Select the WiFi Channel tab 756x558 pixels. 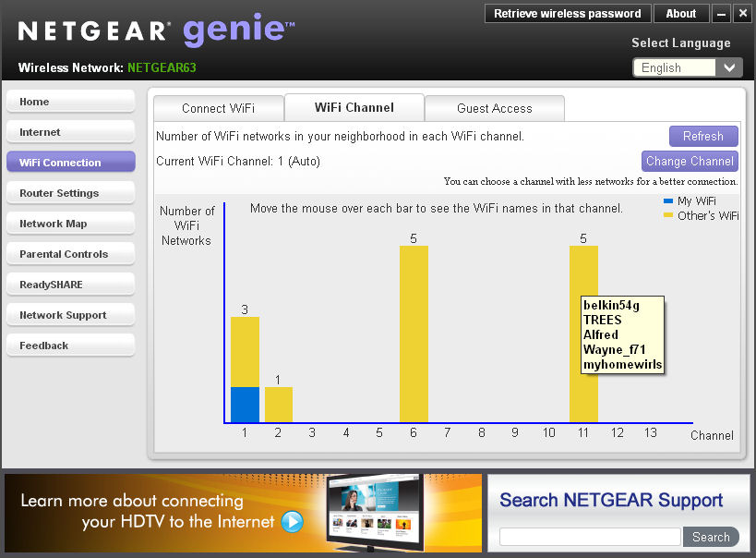(x=354, y=107)
